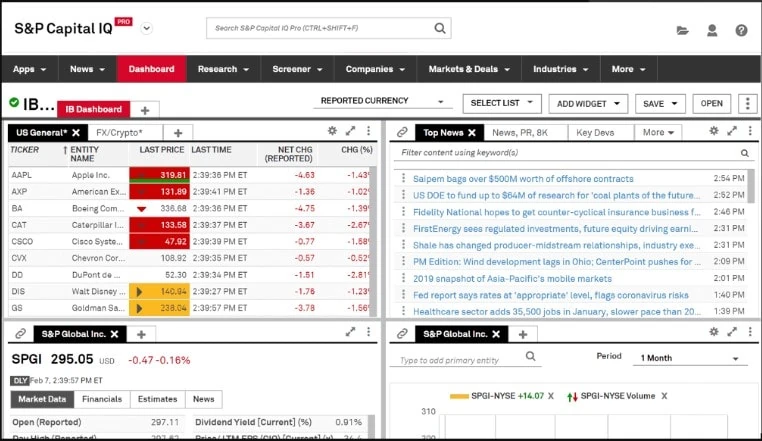Image resolution: width=762 pixels, height=441 pixels.
Task: Add a new dashboard tab with plus
Action: click(145, 110)
